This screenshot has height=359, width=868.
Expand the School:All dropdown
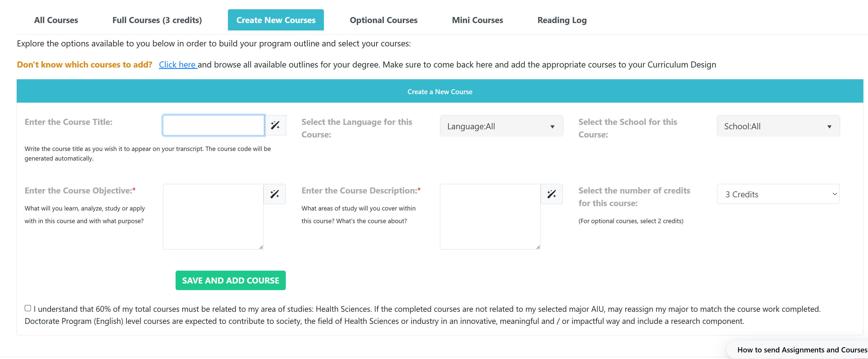pyautogui.click(x=778, y=126)
